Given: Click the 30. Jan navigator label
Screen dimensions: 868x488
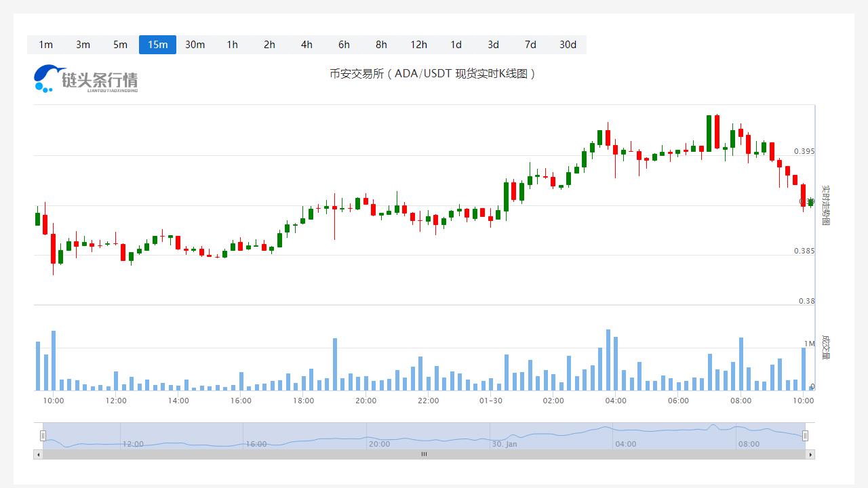Looking at the screenshot, I should tap(505, 444).
